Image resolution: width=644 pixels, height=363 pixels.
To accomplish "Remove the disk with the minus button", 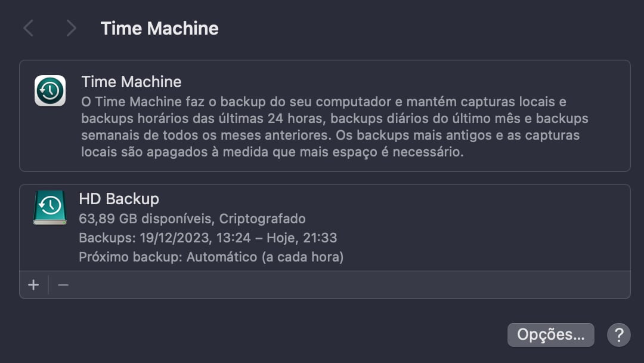I will tap(63, 285).
